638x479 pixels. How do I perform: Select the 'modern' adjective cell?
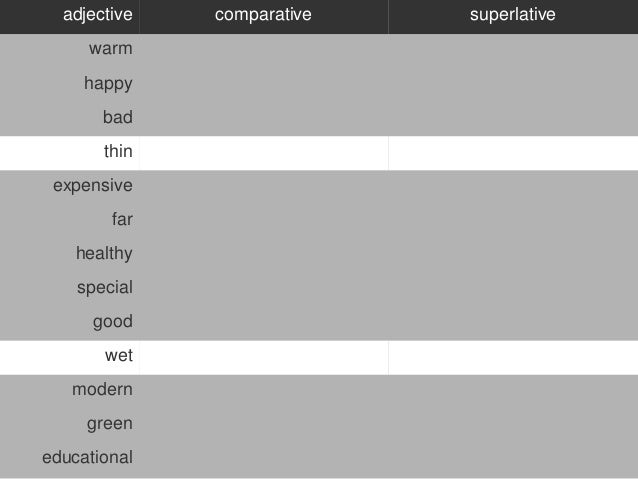(102, 390)
